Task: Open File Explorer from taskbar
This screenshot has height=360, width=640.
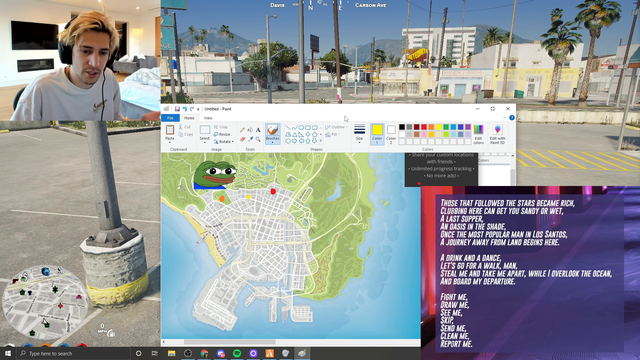Action: [x=171, y=353]
